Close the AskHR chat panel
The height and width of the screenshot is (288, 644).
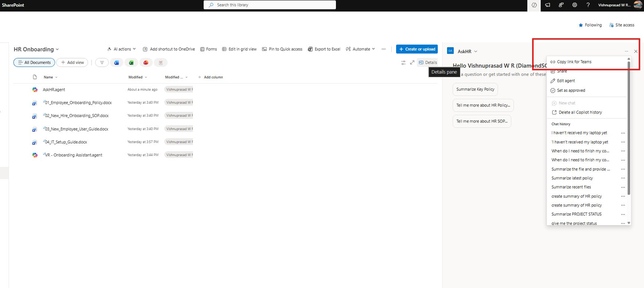point(636,51)
